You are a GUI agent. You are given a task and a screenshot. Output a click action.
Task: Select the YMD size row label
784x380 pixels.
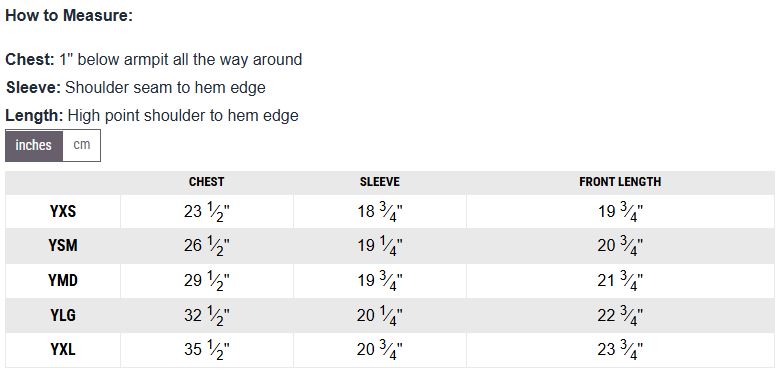click(63, 280)
